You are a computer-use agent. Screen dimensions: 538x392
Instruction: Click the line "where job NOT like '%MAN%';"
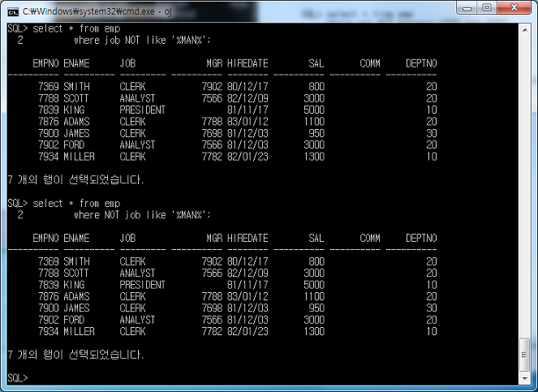click(x=142, y=40)
